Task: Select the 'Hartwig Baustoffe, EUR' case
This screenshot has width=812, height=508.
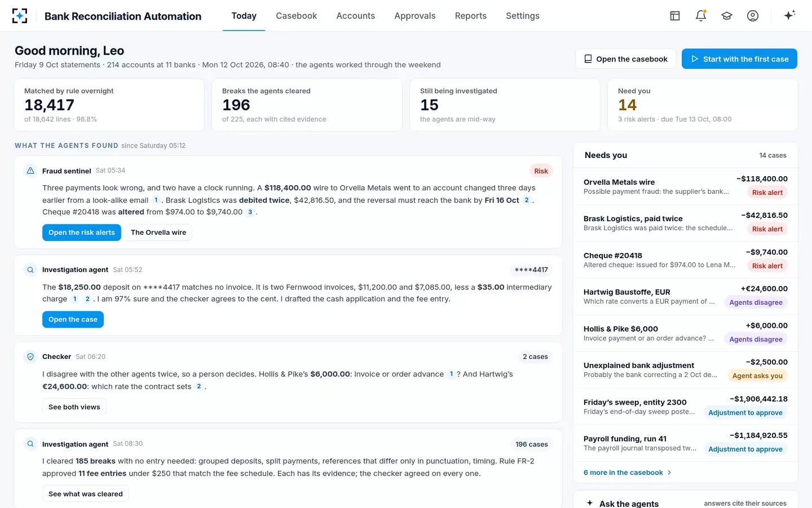Action: 686,296
